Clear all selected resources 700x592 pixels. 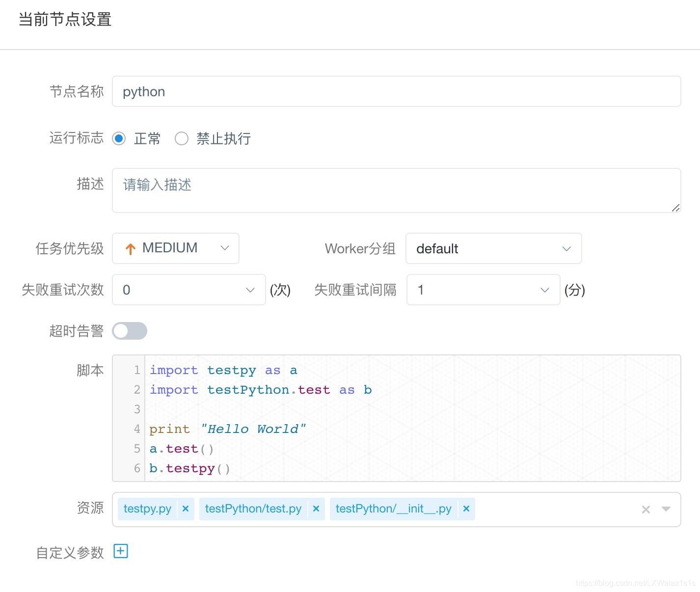tap(646, 510)
